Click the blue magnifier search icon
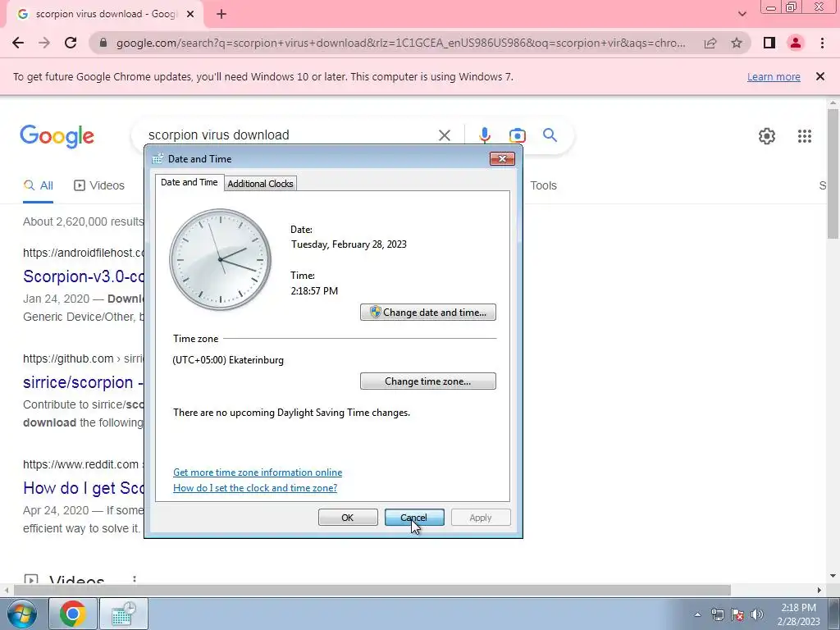Image resolution: width=840 pixels, height=630 pixels. tap(550, 135)
